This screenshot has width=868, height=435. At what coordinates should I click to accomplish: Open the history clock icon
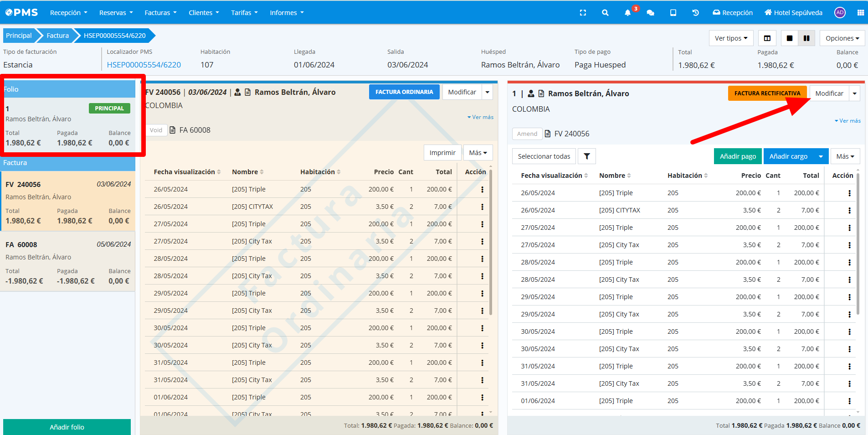pyautogui.click(x=695, y=13)
